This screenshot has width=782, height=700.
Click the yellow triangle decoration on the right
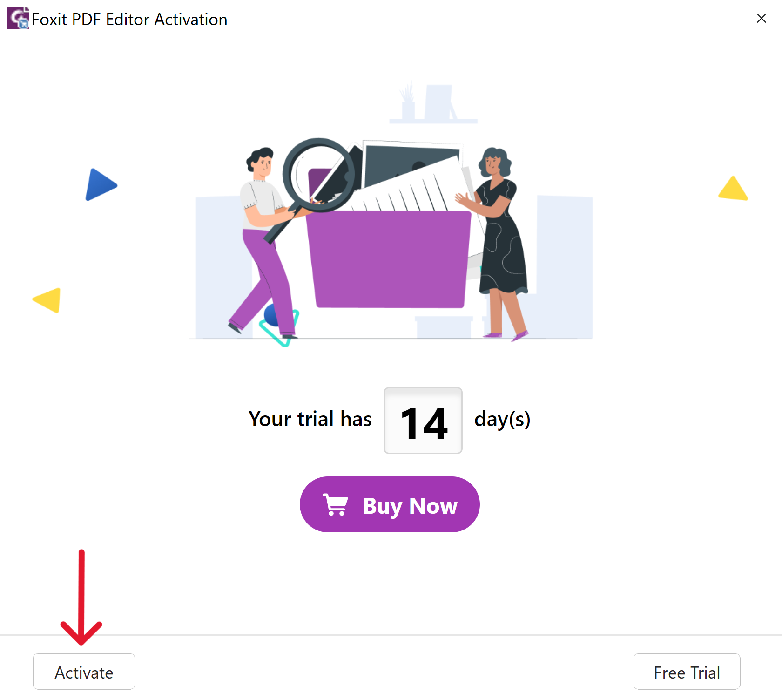pos(732,190)
